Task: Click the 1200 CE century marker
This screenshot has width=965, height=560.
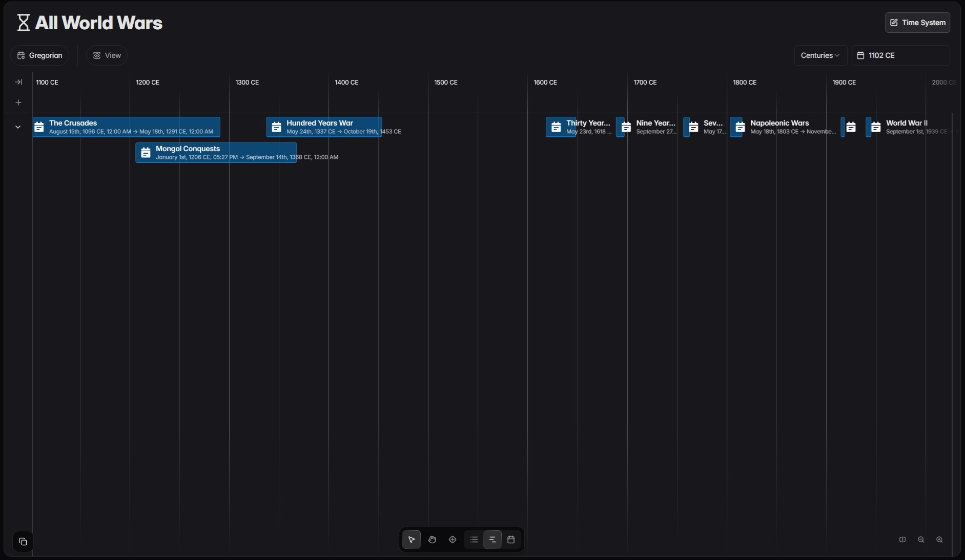Action: pos(148,82)
